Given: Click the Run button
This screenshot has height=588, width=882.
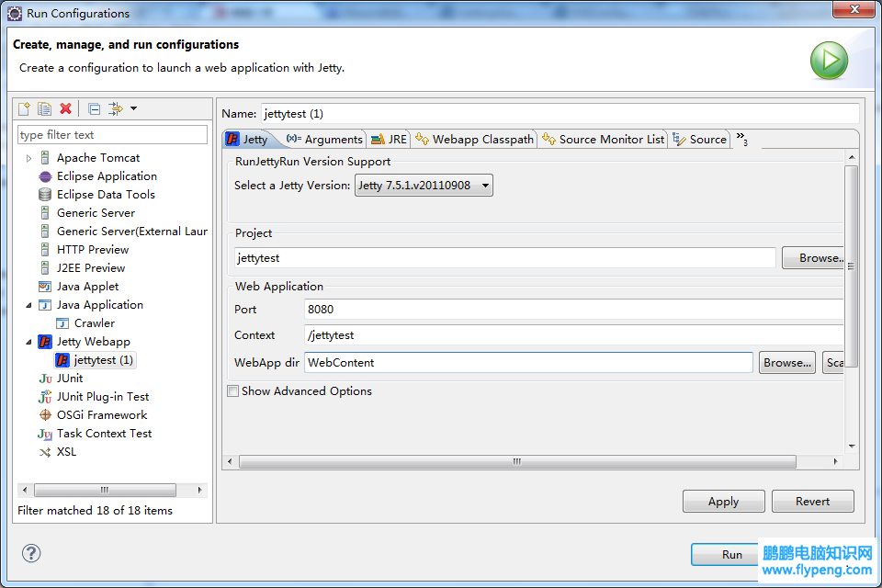Looking at the screenshot, I should pos(725,554).
